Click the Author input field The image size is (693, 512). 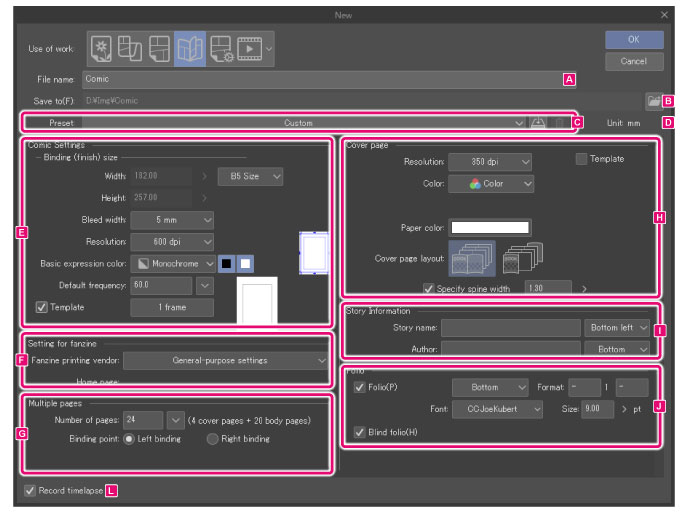point(510,349)
